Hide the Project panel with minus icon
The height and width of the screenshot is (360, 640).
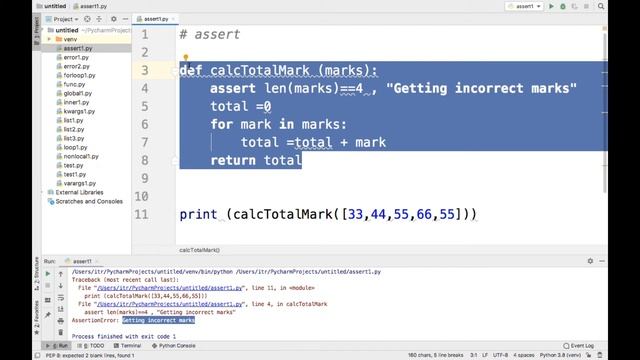pyautogui.click(x=125, y=19)
